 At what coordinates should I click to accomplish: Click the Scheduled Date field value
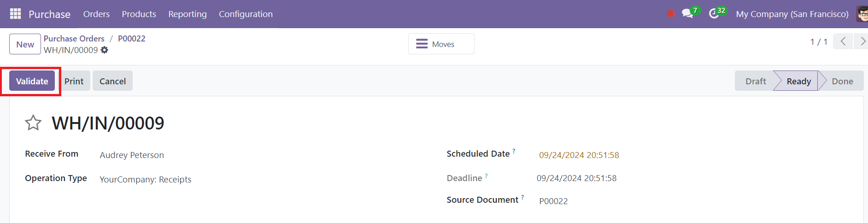click(579, 155)
